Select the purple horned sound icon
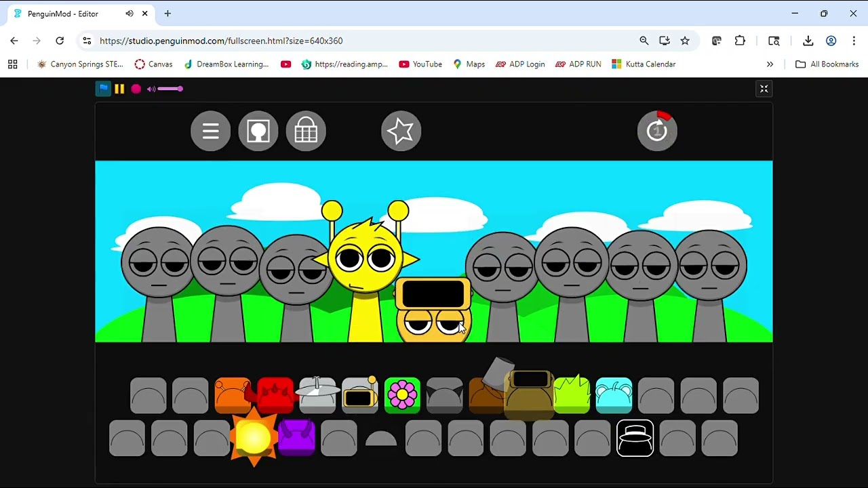The height and width of the screenshot is (488, 868). (296, 438)
